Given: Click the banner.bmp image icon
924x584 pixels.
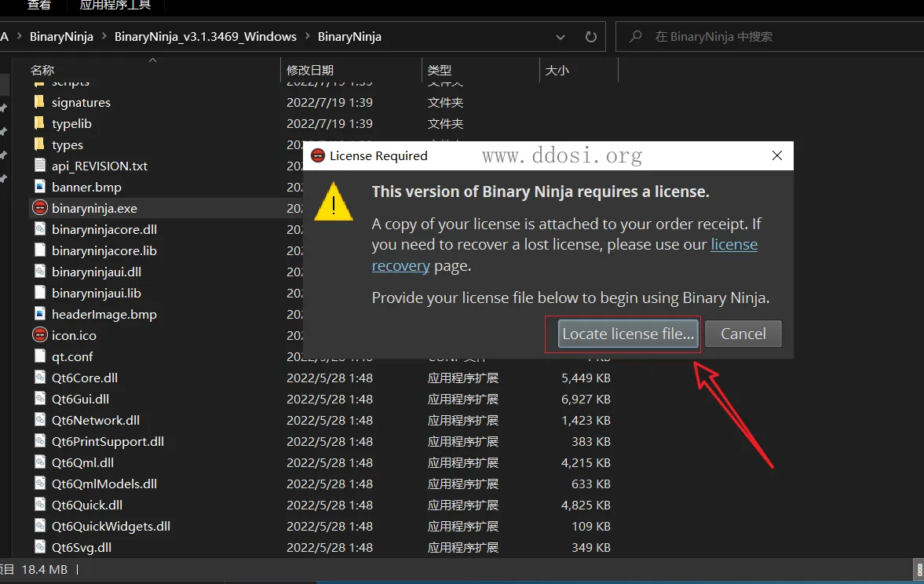Looking at the screenshot, I should pyautogui.click(x=39, y=187).
